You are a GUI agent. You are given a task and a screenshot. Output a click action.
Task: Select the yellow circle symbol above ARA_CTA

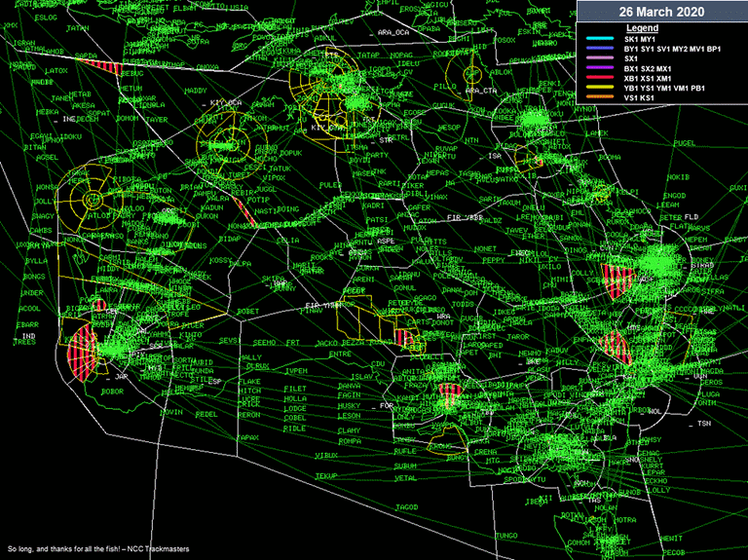tap(474, 72)
